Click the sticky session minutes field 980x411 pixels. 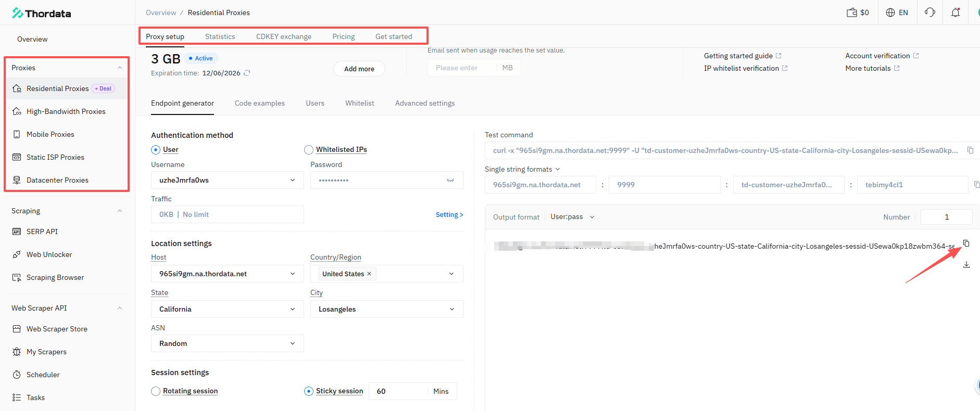398,391
